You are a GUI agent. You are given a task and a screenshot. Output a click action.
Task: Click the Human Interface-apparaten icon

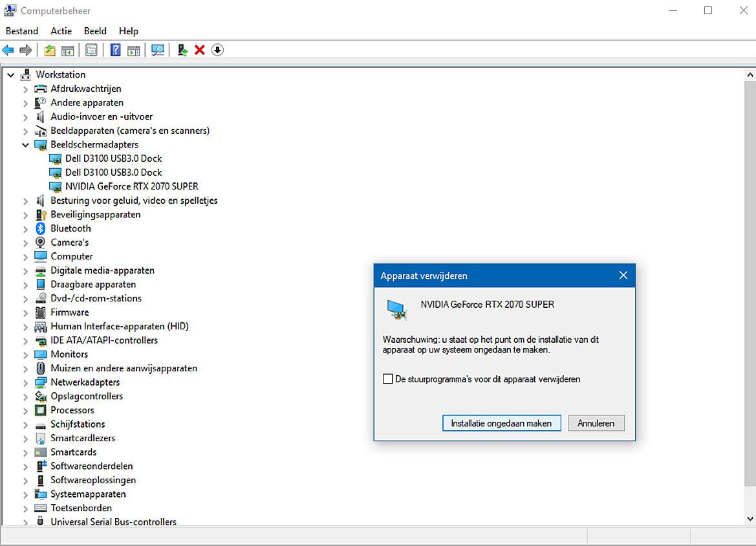(41, 326)
